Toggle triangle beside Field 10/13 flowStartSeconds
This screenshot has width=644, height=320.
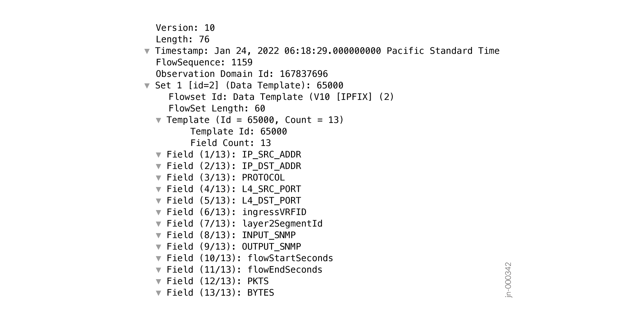[x=159, y=259]
